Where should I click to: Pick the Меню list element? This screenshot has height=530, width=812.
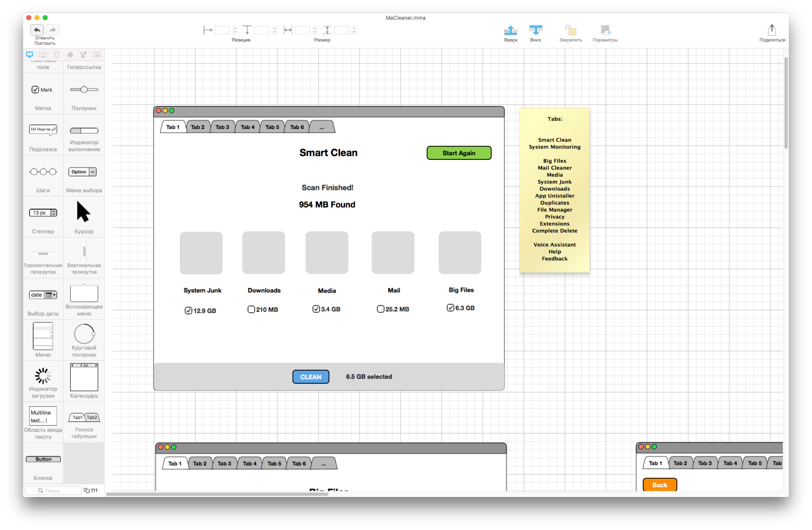(43, 340)
